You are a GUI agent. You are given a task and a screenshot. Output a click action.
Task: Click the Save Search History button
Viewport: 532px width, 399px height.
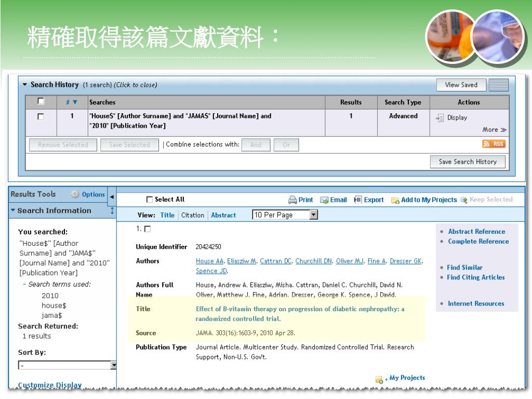[x=468, y=162]
